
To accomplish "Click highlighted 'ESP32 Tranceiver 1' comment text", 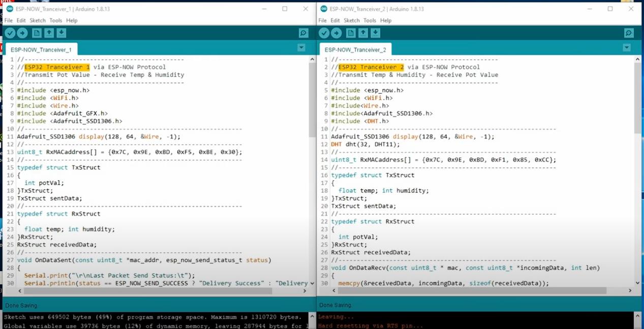I will point(57,67).
